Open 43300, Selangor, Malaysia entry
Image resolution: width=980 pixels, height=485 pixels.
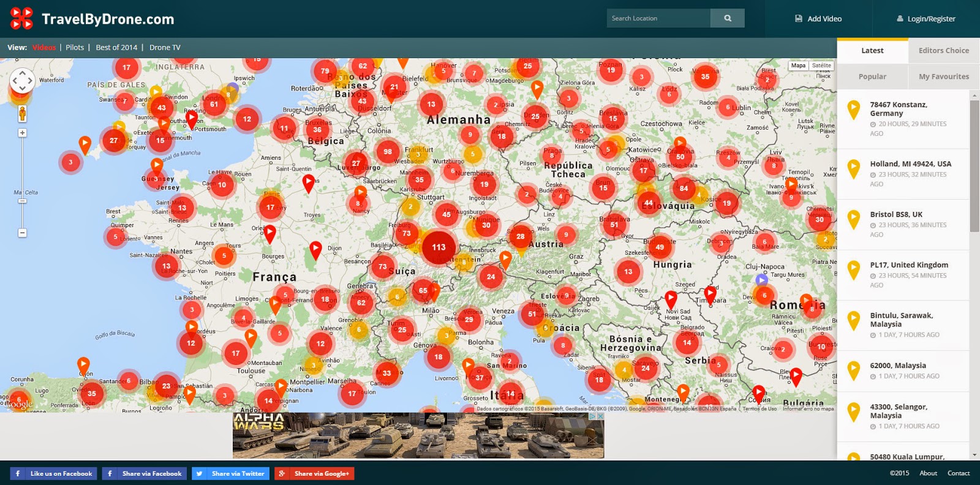903,417
